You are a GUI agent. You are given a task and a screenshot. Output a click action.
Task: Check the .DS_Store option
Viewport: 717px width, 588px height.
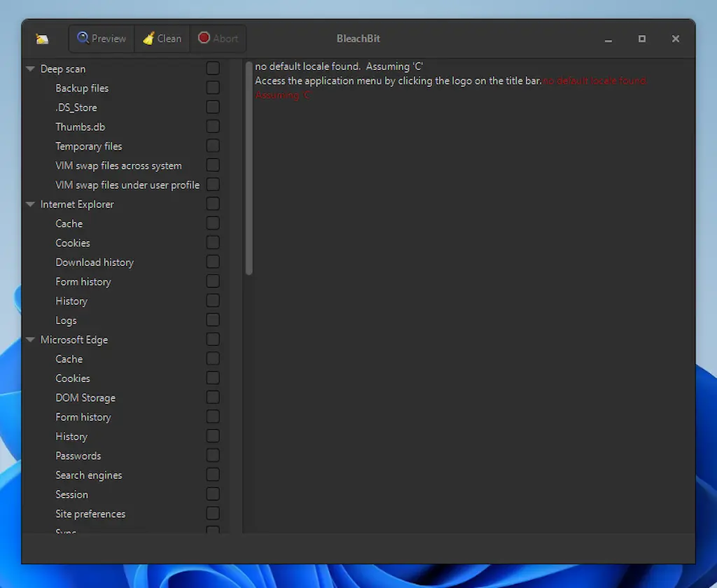tap(213, 107)
